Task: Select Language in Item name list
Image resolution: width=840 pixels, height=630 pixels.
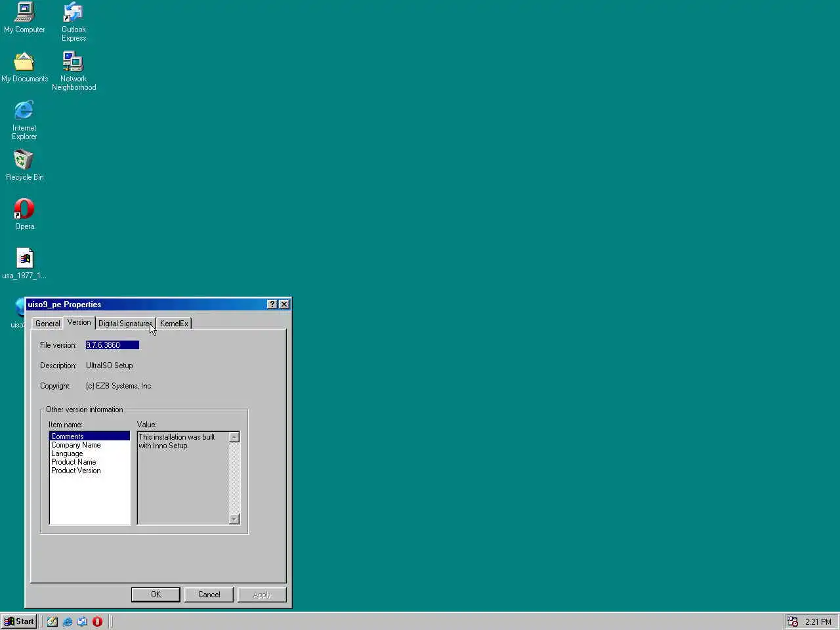Action: point(90,453)
